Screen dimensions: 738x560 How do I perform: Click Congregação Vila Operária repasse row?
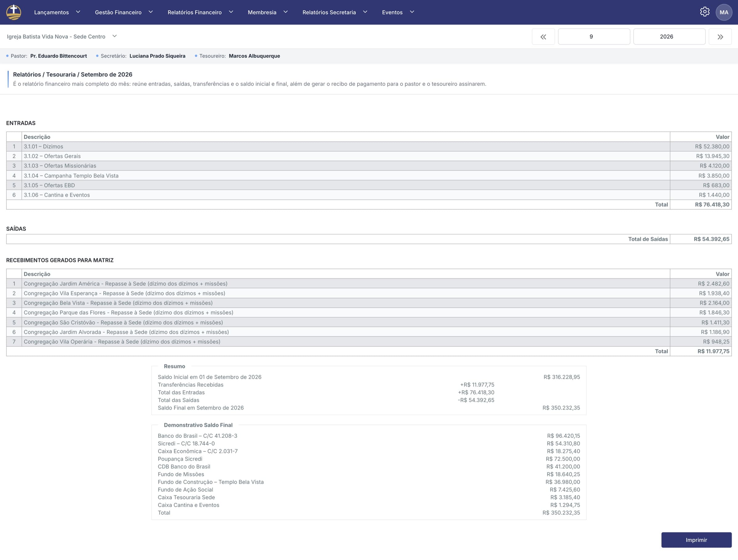369,342
